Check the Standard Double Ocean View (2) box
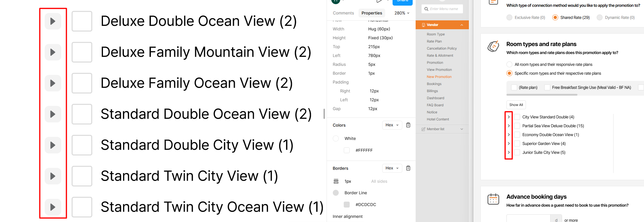The height and width of the screenshot is (222, 644). 82,114
